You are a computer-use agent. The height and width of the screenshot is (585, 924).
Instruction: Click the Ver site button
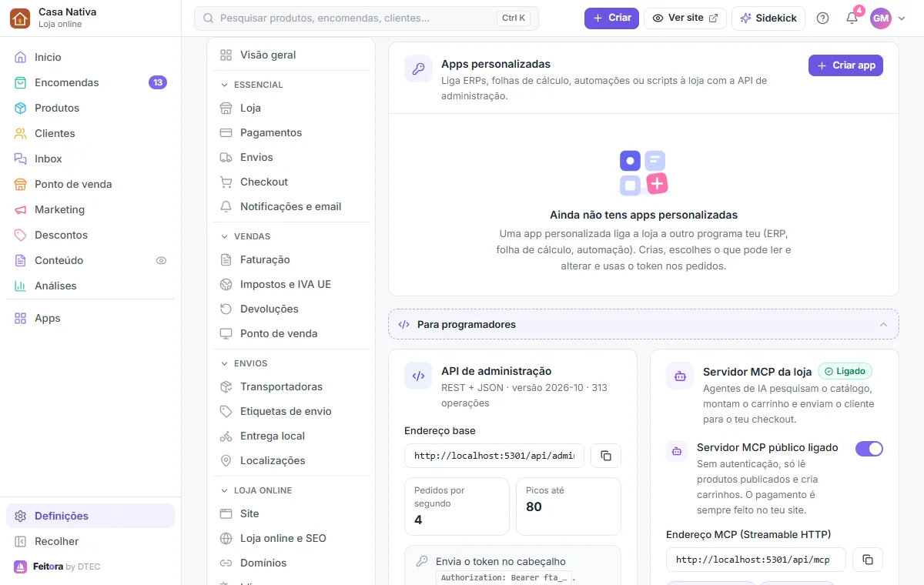(x=685, y=18)
